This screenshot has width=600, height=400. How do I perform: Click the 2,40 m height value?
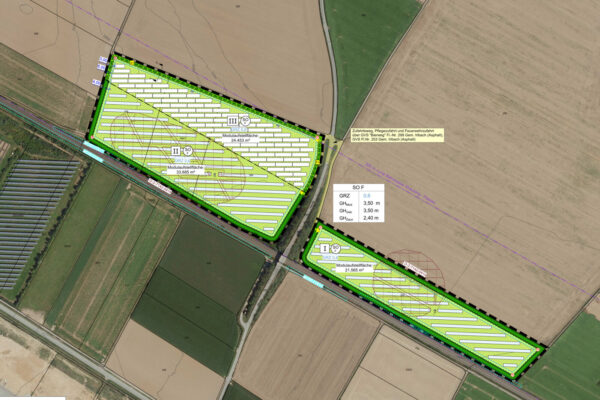(371, 218)
